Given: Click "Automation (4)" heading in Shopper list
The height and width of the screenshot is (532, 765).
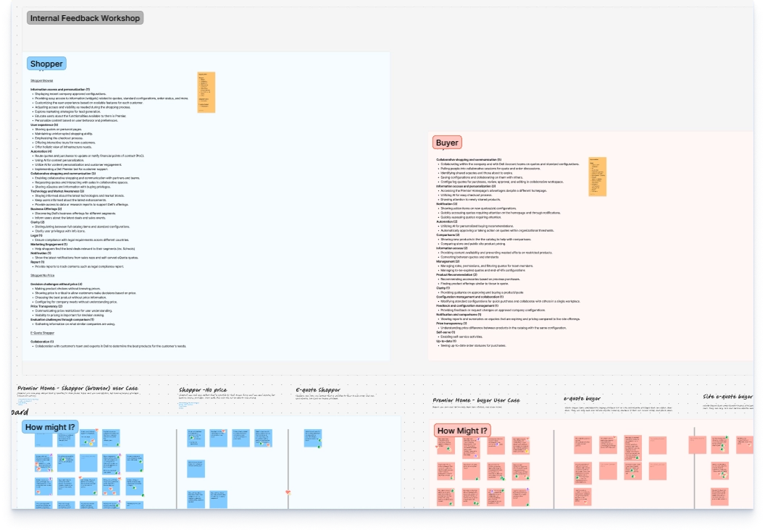Looking at the screenshot, I should [x=41, y=152].
